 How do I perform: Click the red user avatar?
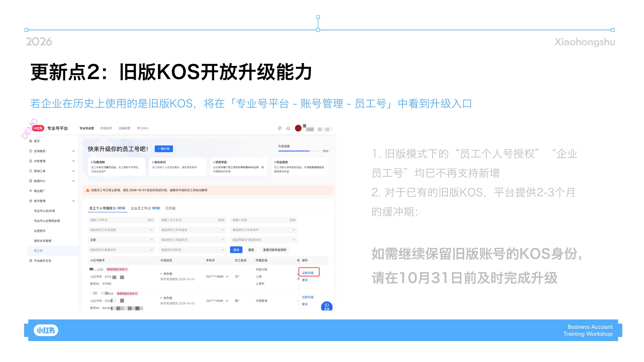(x=298, y=128)
